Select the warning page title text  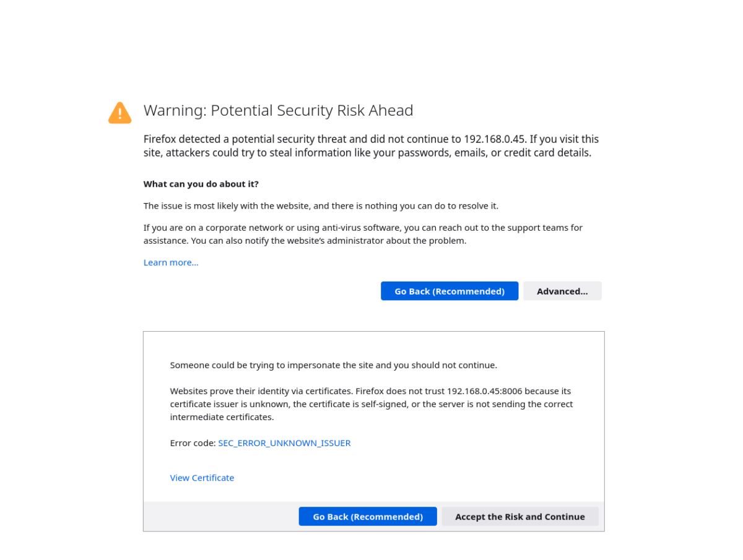(278, 110)
